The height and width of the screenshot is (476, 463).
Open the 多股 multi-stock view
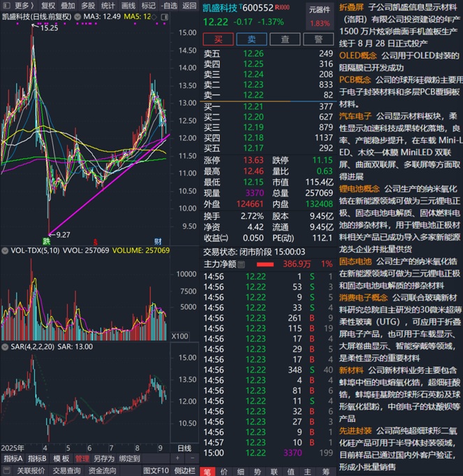pos(88,6)
